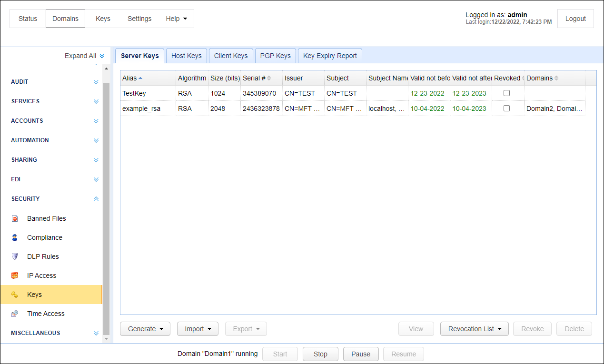
Task: Open IP Access in sidebar
Action: click(x=41, y=275)
